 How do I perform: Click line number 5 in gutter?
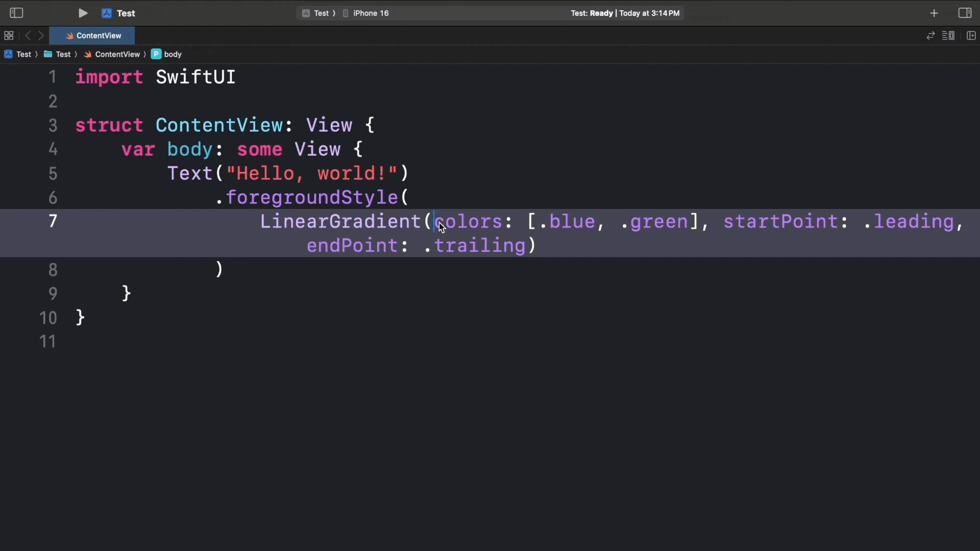[53, 173]
